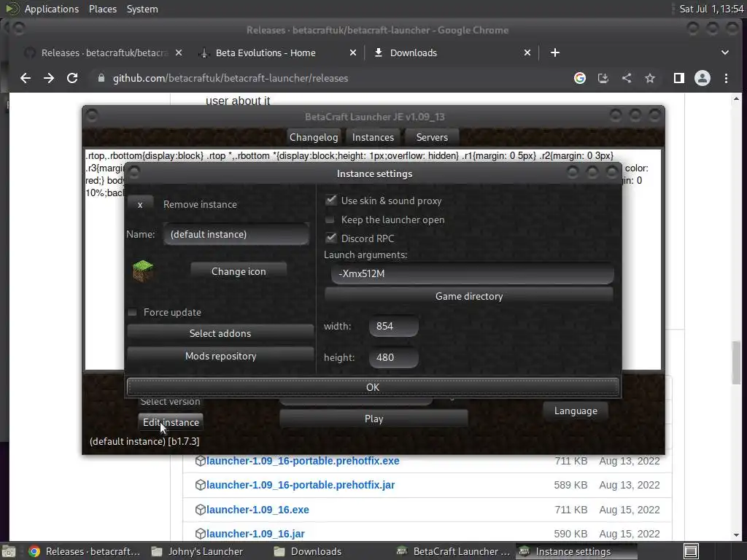Viewport: 747px width, 560px height.
Task: Enable Keep the launcher open checkbox
Action: 330,219
